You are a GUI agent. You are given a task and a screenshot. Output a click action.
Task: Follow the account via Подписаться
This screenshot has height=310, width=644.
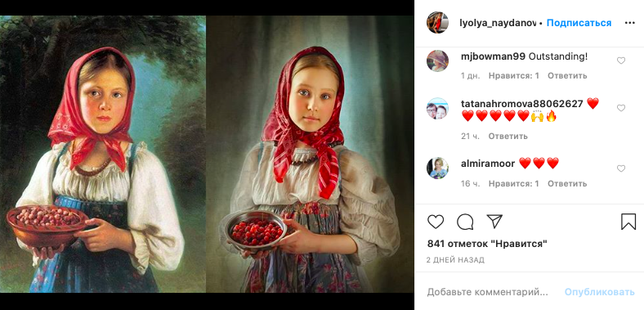pyautogui.click(x=579, y=23)
